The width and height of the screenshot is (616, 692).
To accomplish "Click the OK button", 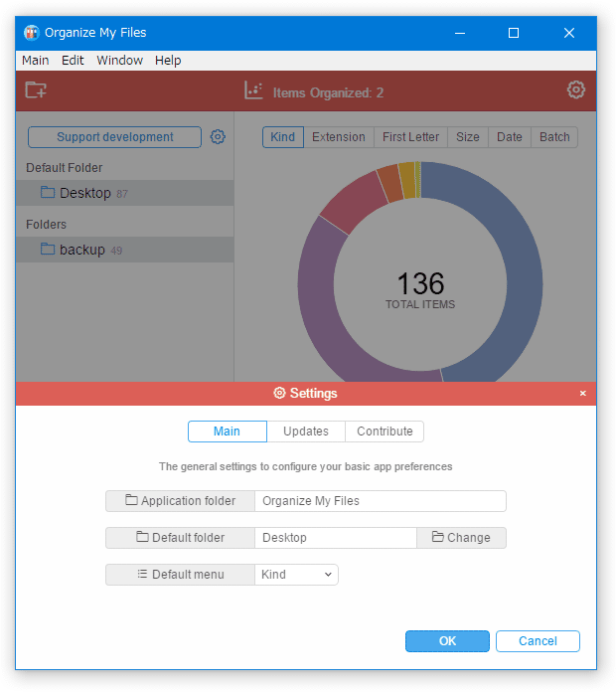I will (x=447, y=641).
